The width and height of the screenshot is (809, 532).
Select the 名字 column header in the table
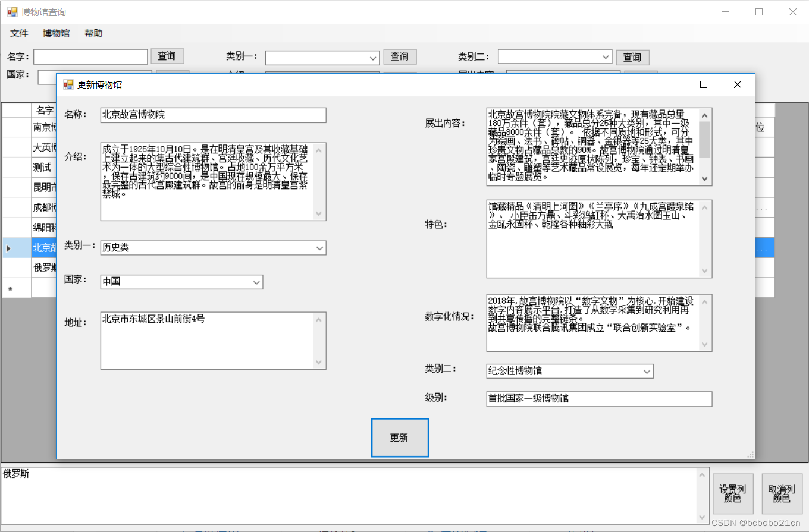pyautogui.click(x=43, y=110)
